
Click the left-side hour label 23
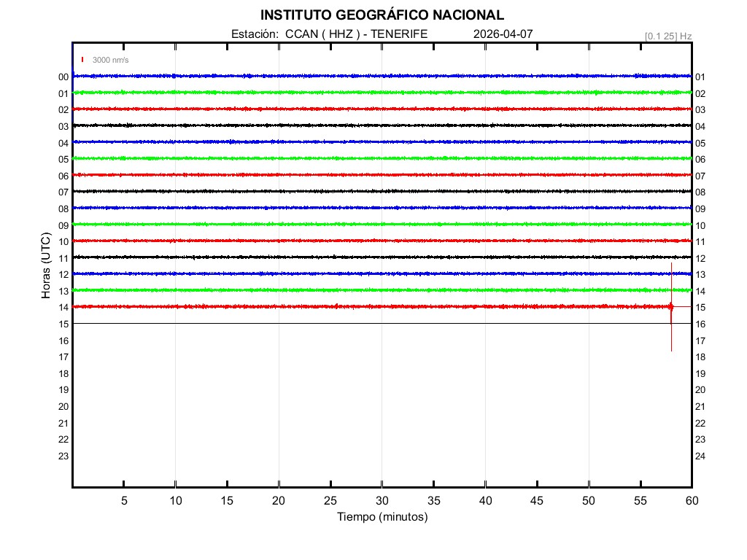[63, 456]
